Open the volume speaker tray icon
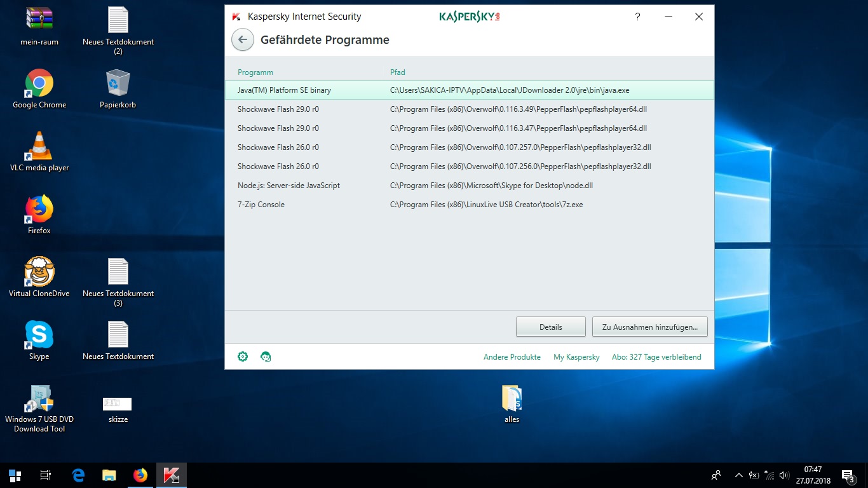This screenshot has width=868, height=488. tap(785, 475)
